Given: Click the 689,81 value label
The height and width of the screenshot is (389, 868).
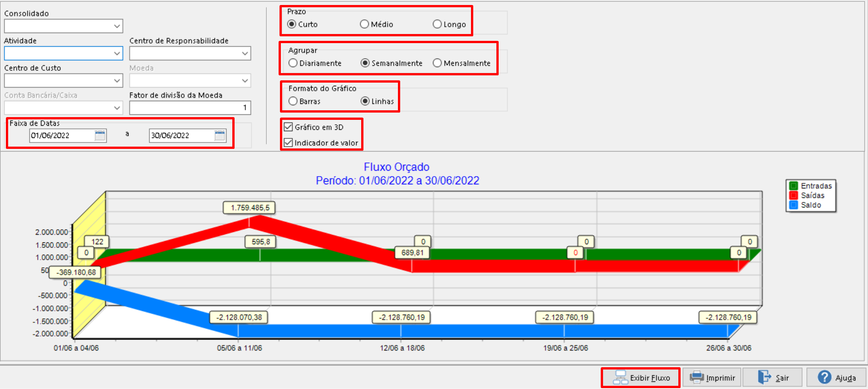Looking at the screenshot, I should click(x=412, y=253).
